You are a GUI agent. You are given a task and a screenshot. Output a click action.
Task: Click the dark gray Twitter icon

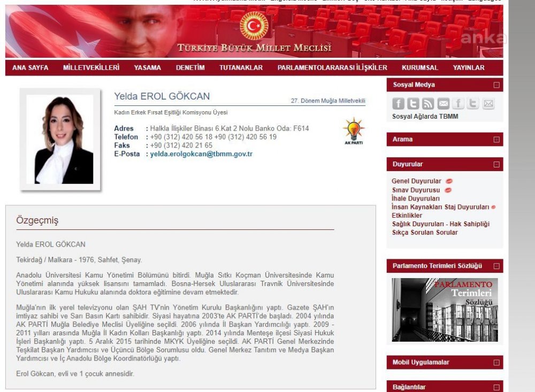pos(413,104)
